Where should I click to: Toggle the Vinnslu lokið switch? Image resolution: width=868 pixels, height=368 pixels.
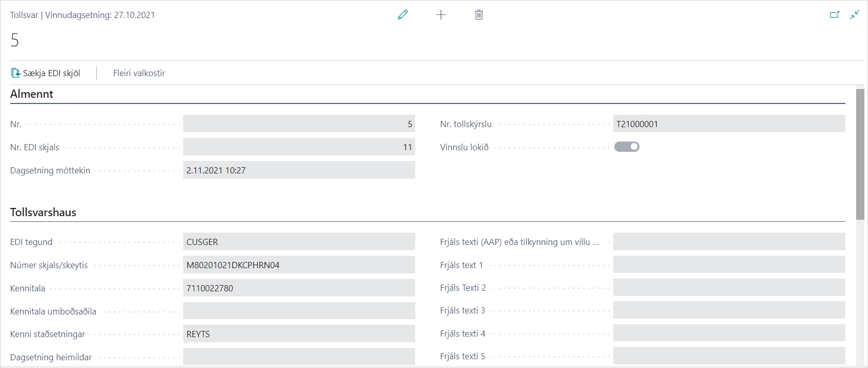627,147
